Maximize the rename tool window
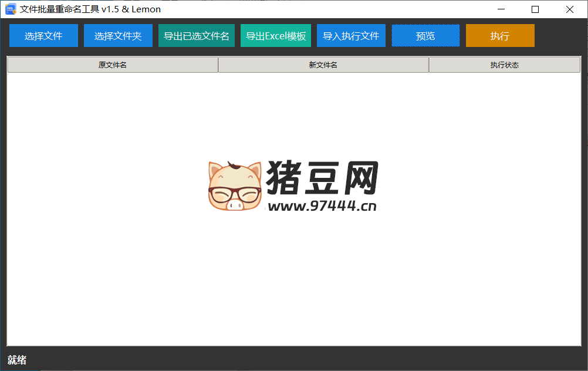 pos(535,9)
